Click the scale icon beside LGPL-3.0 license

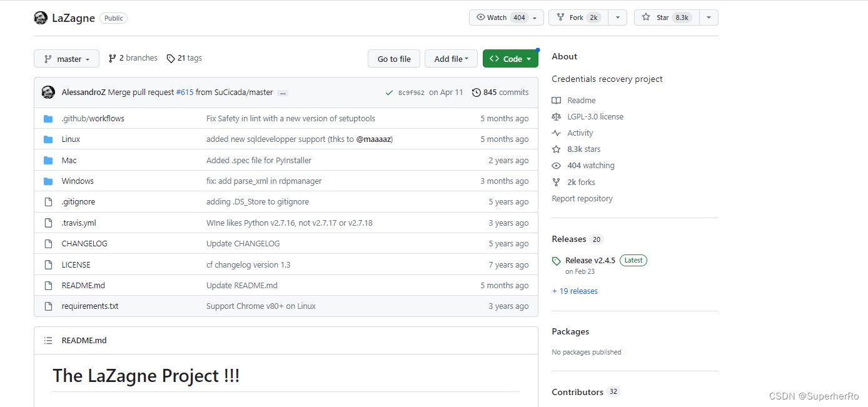tap(557, 117)
